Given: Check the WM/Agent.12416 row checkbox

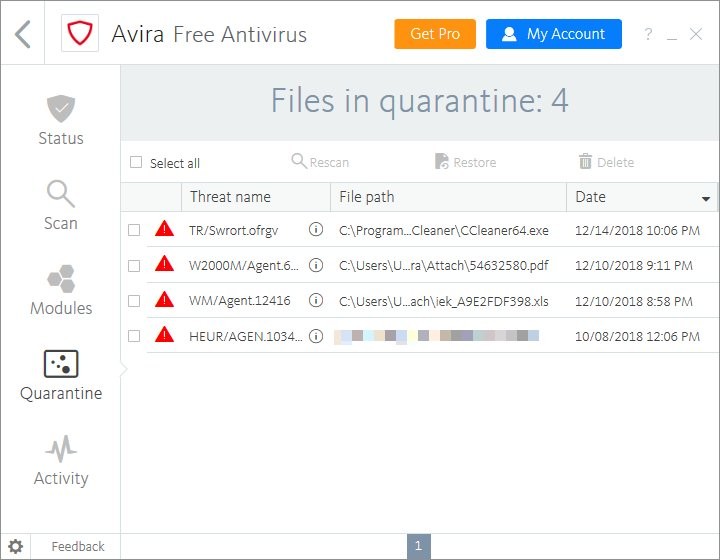Looking at the screenshot, I should pos(134,301).
